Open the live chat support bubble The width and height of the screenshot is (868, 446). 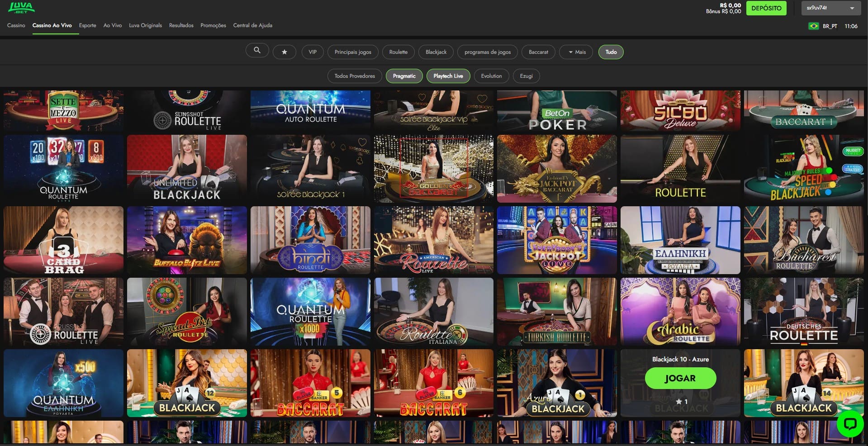coord(850,423)
